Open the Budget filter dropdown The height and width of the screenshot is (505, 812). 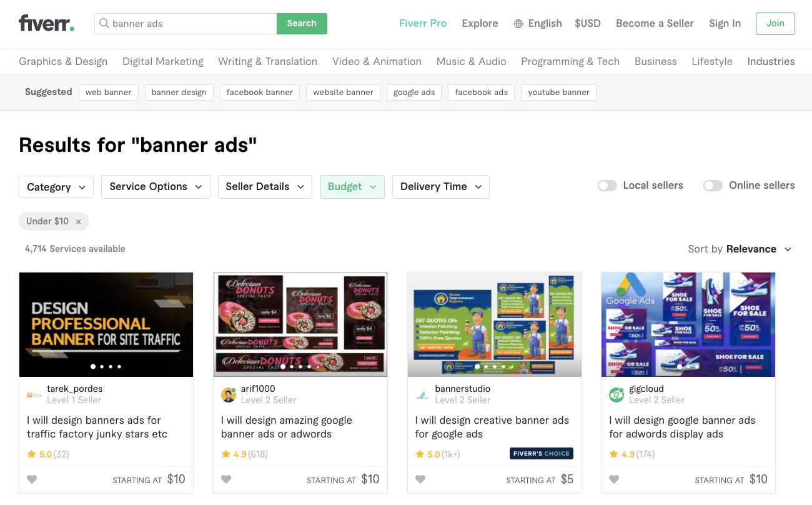[x=352, y=187]
